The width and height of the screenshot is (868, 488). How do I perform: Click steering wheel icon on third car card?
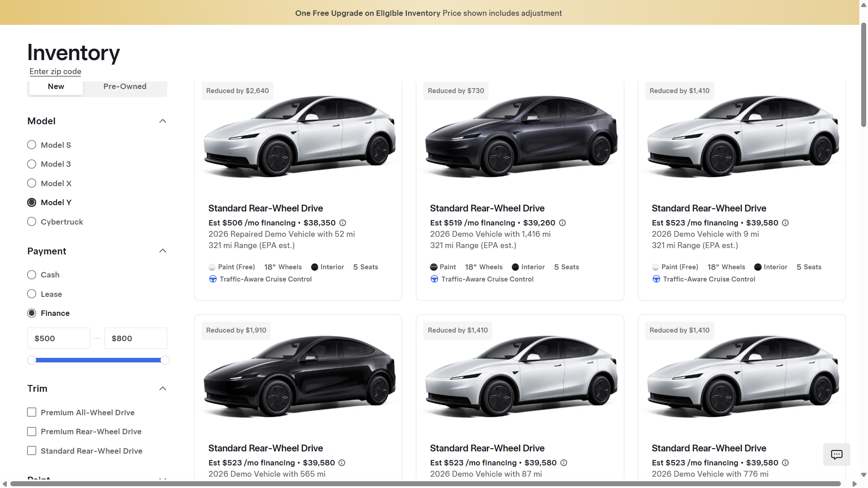point(656,279)
